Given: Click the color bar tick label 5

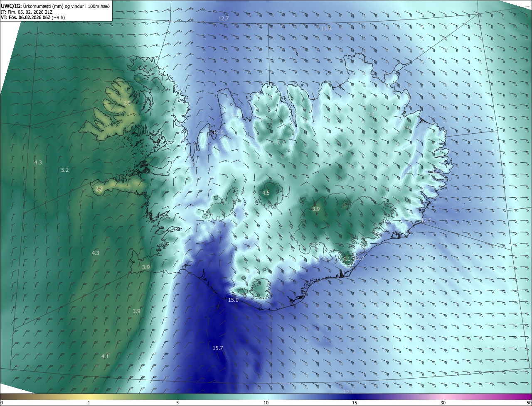Looking at the screenshot, I should [177, 403].
